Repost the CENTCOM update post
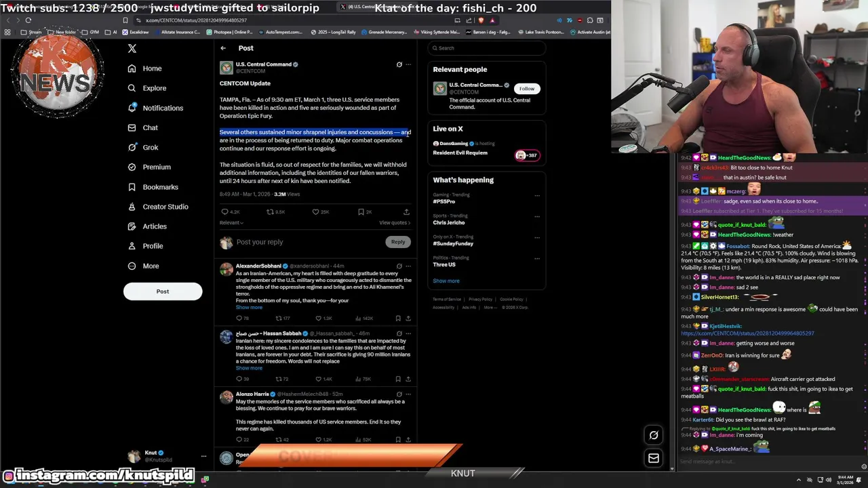The image size is (868, 488). coord(270,212)
